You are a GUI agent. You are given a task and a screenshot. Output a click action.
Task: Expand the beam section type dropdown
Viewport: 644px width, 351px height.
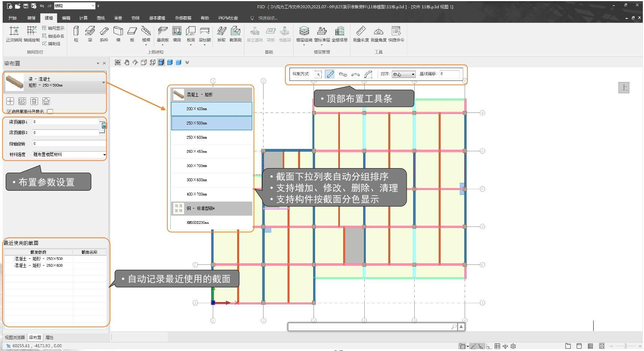tap(103, 82)
